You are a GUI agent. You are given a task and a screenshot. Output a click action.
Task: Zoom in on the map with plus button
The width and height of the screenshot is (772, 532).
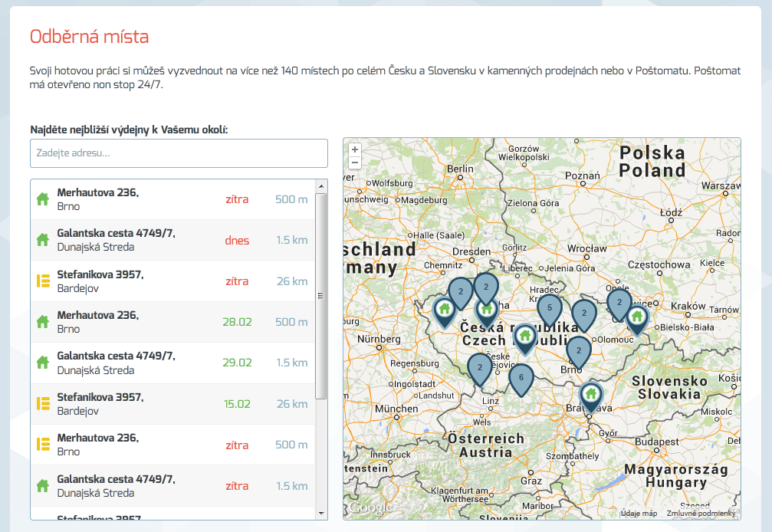click(354, 149)
